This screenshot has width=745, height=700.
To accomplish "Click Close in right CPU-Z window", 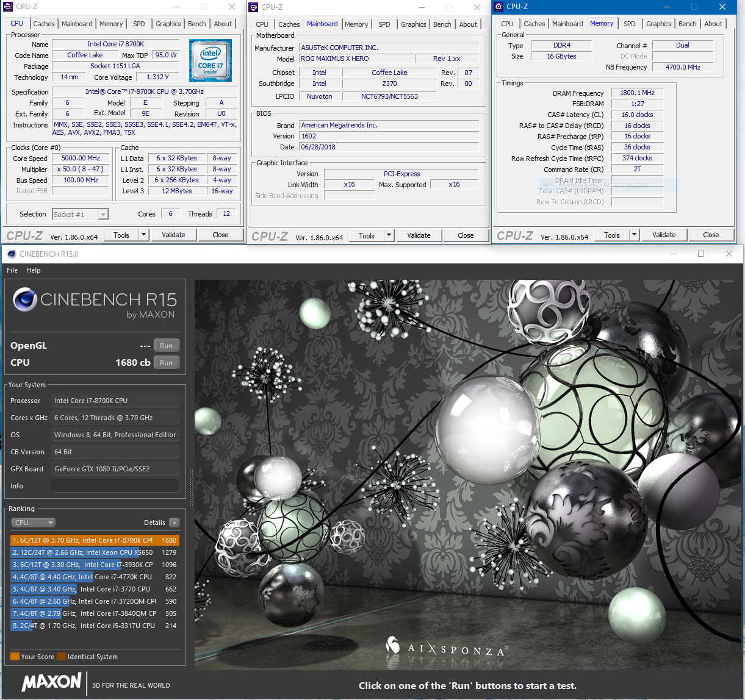I will (711, 235).
